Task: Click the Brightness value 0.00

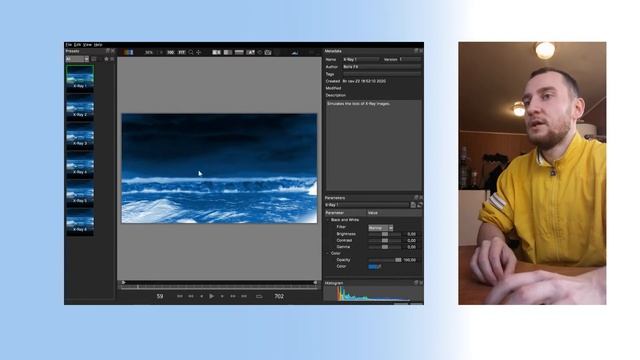Action: coord(411,234)
